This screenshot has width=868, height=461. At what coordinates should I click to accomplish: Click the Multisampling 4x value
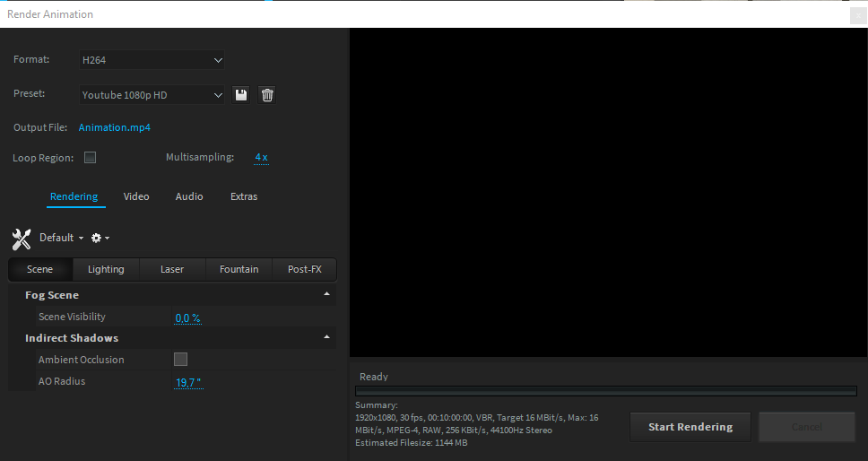point(261,158)
